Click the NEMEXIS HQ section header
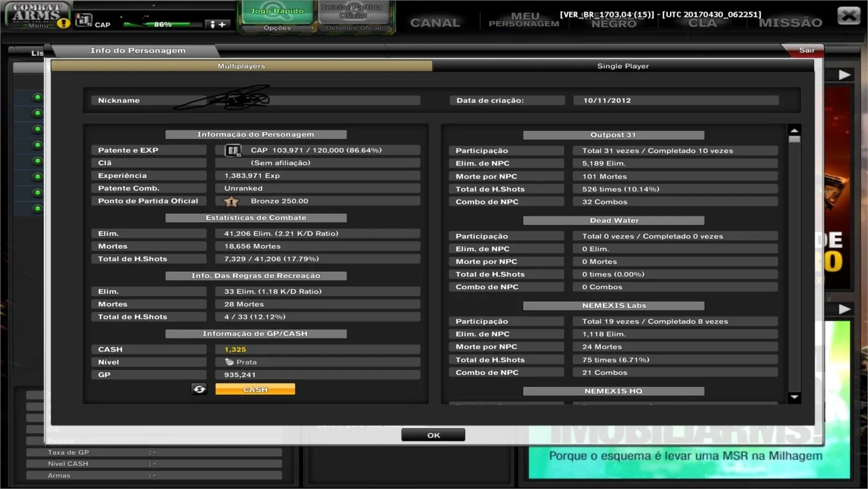Screen dimensions: 868x489 tap(613, 391)
